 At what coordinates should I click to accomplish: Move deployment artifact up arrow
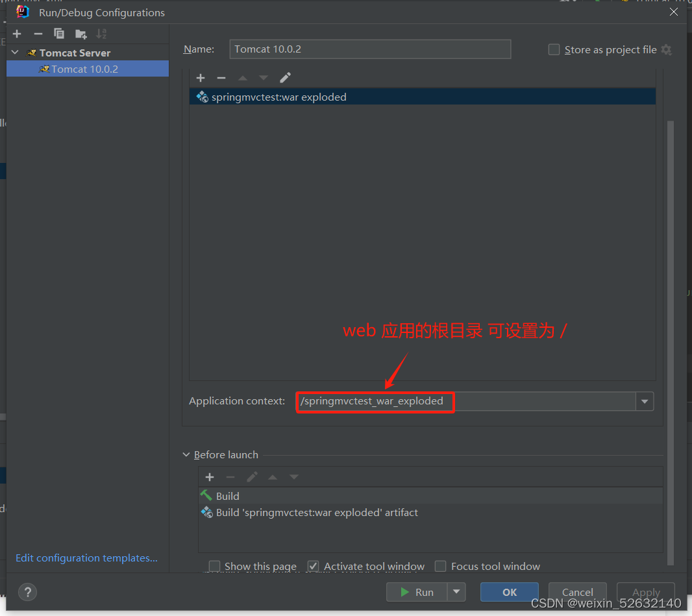tap(242, 78)
